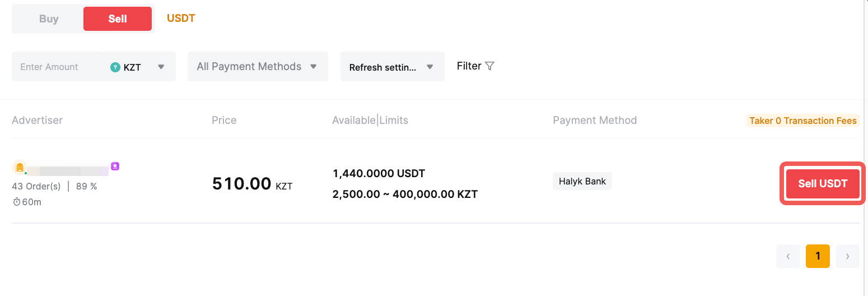Select page 1 in the pagination

coord(818,256)
